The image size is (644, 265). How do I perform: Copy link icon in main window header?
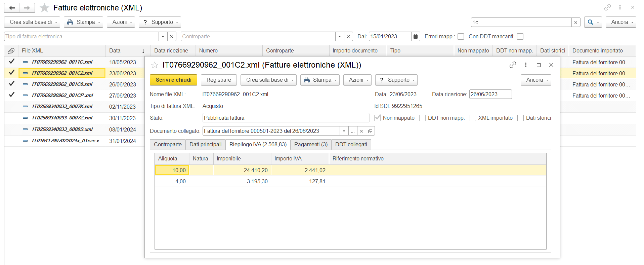click(x=607, y=7)
